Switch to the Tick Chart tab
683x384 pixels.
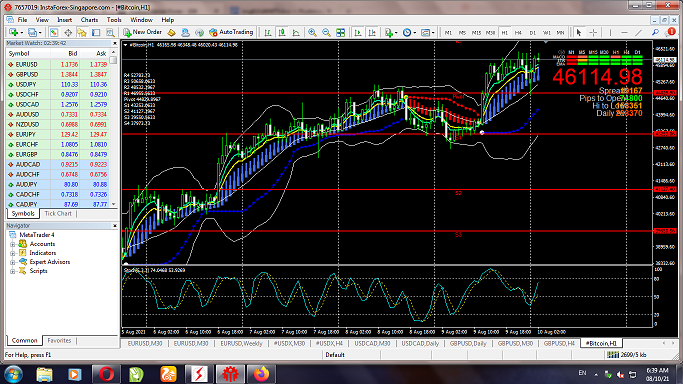58,214
